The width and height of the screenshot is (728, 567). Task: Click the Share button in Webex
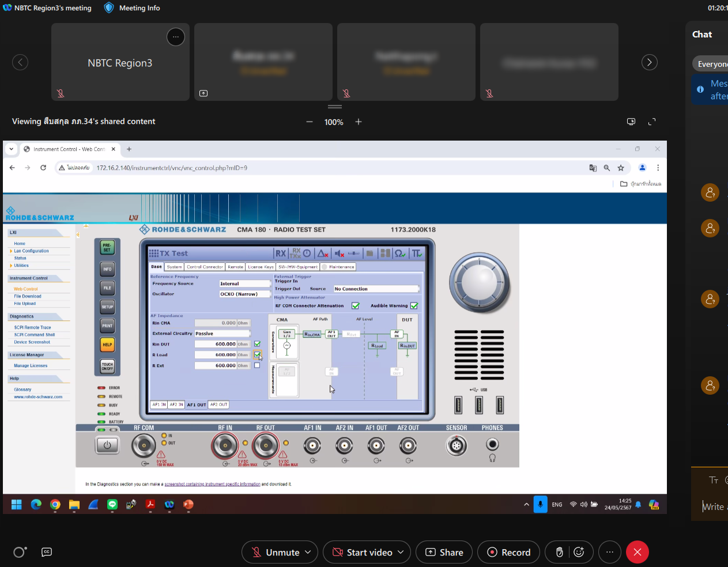click(x=444, y=552)
